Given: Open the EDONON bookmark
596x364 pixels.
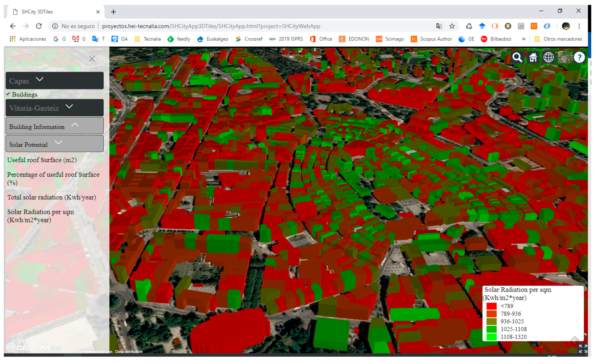Looking at the screenshot, I should (354, 39).
